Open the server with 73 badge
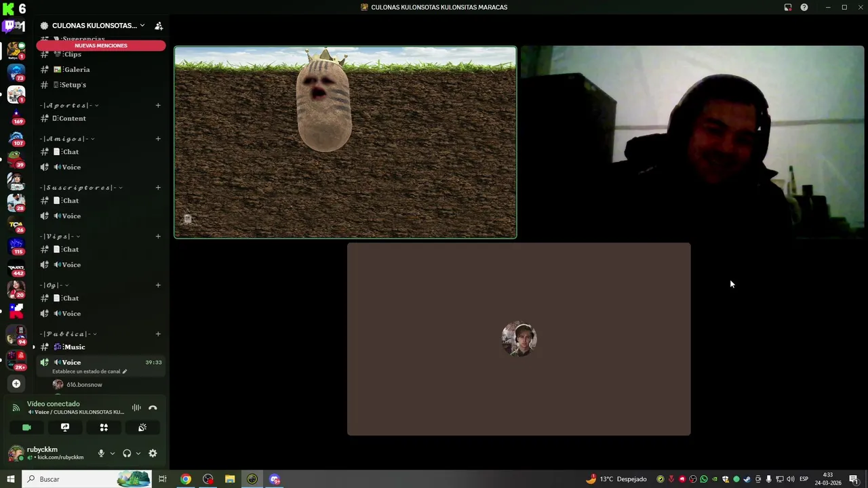The height and width of the screenshot is (488, 868). click(x=16, y=72)
